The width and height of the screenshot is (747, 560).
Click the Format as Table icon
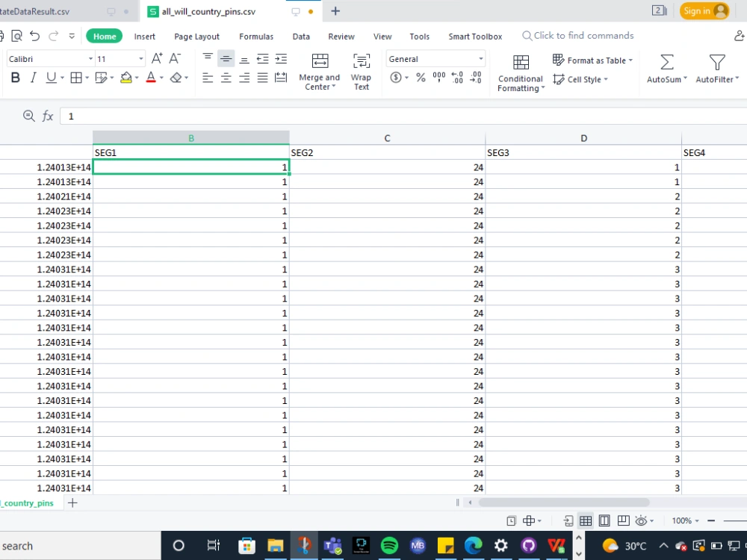coord(559,60)
